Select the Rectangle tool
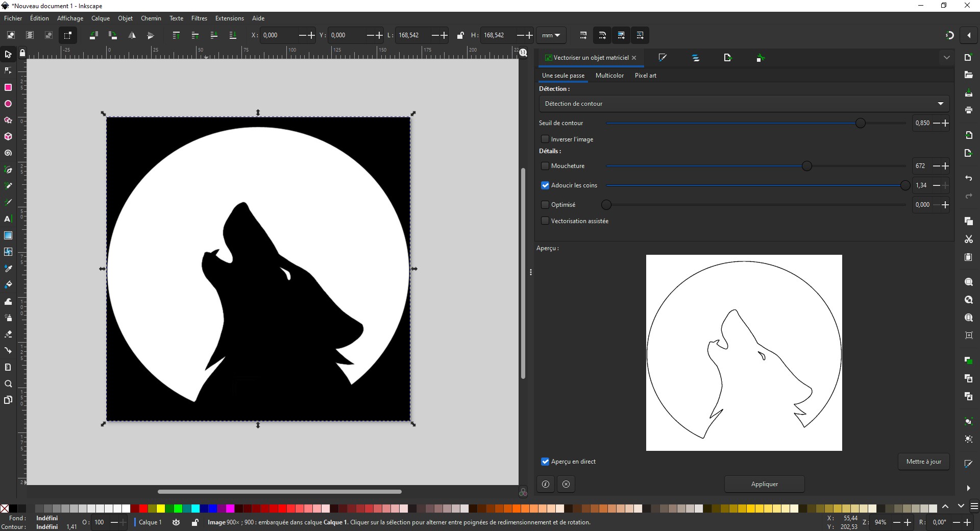The width and height of the screenshot is (980, 531). (8, 87)
